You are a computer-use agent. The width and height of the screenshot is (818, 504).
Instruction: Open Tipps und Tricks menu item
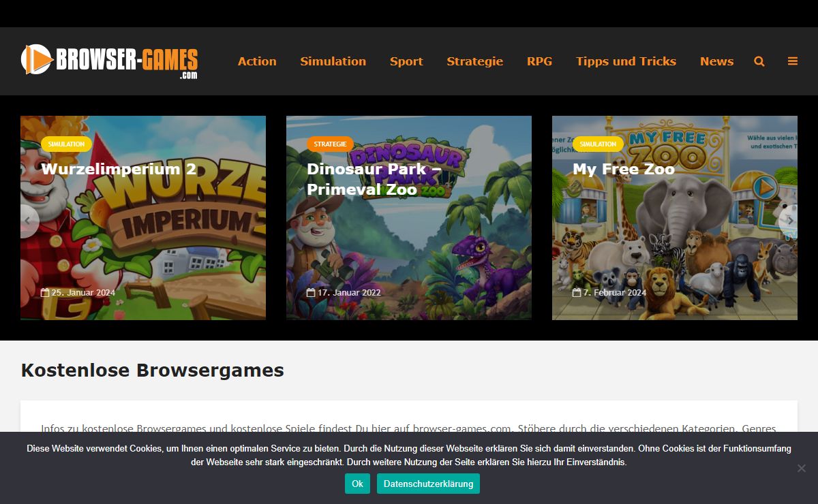pyautogui.click(x=626, y=61)
